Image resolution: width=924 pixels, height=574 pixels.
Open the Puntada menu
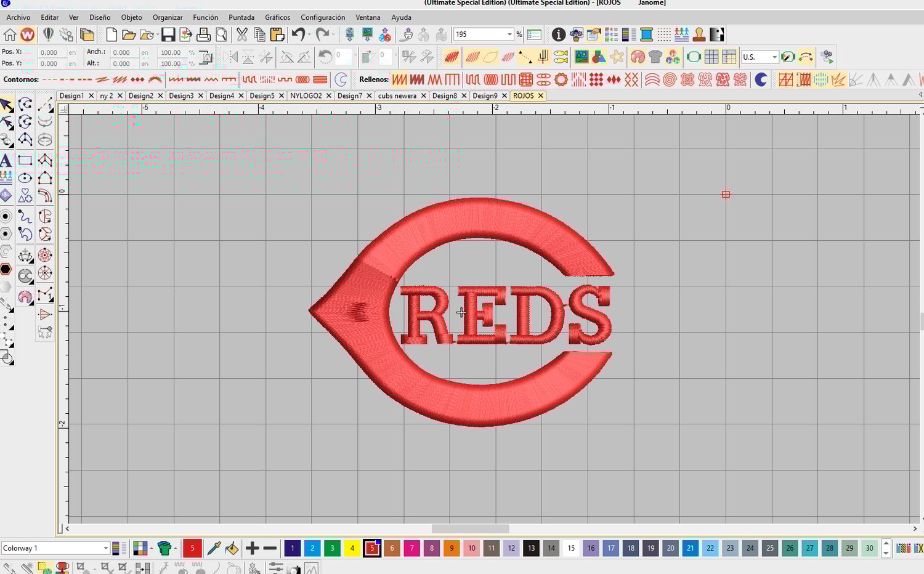pos(241,17)
